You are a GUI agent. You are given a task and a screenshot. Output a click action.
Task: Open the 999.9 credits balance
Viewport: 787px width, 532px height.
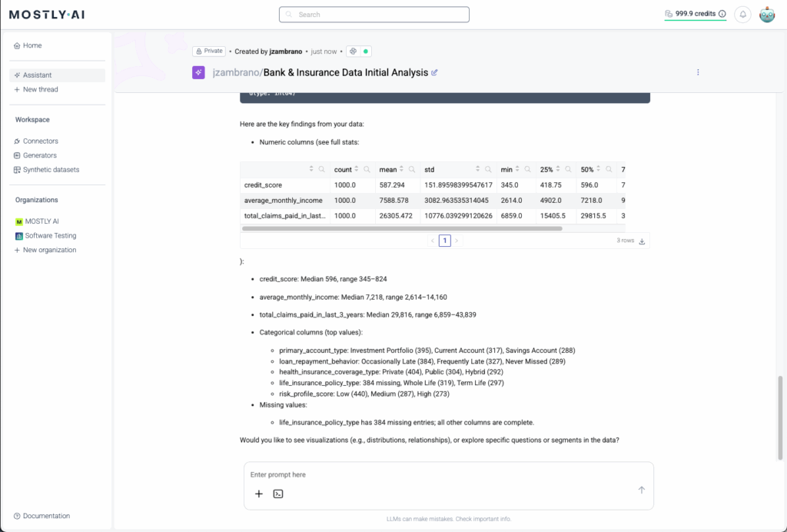pos(695,14)
